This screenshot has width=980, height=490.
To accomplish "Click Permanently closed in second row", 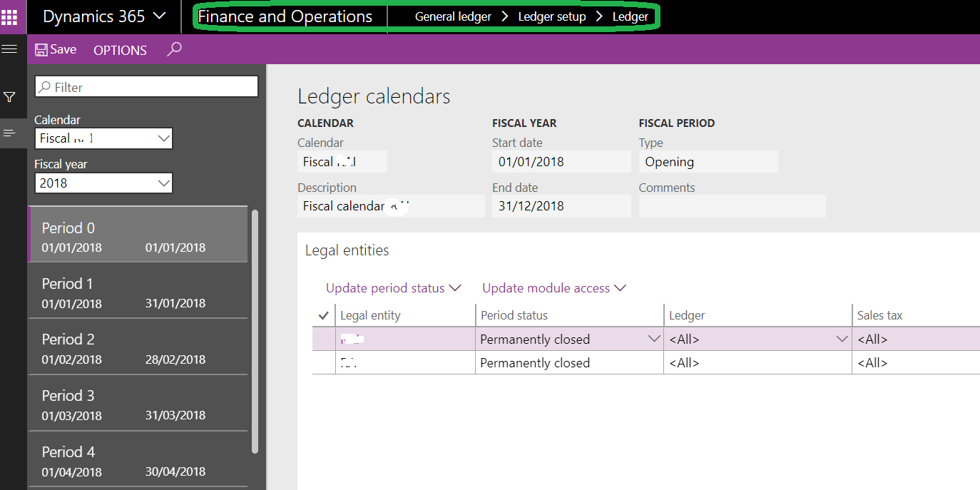I will [x=569, y=362].
